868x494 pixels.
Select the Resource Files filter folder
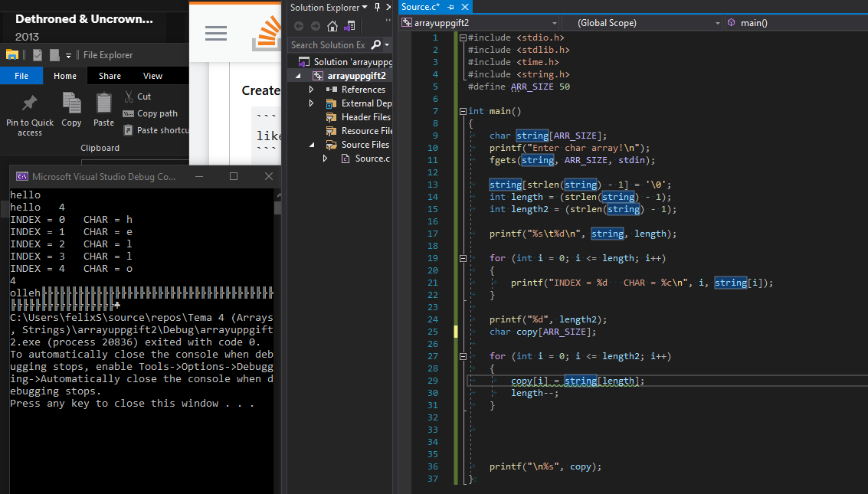point(366,131)
